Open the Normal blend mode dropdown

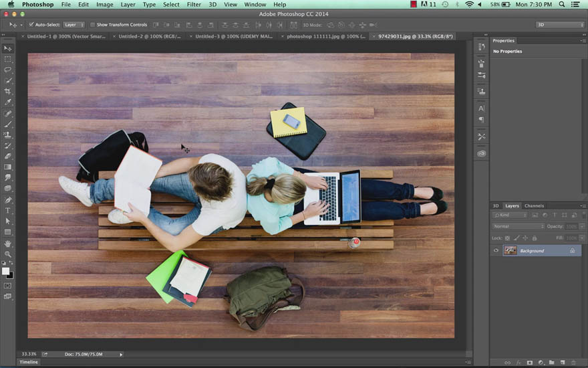(518, 226)
